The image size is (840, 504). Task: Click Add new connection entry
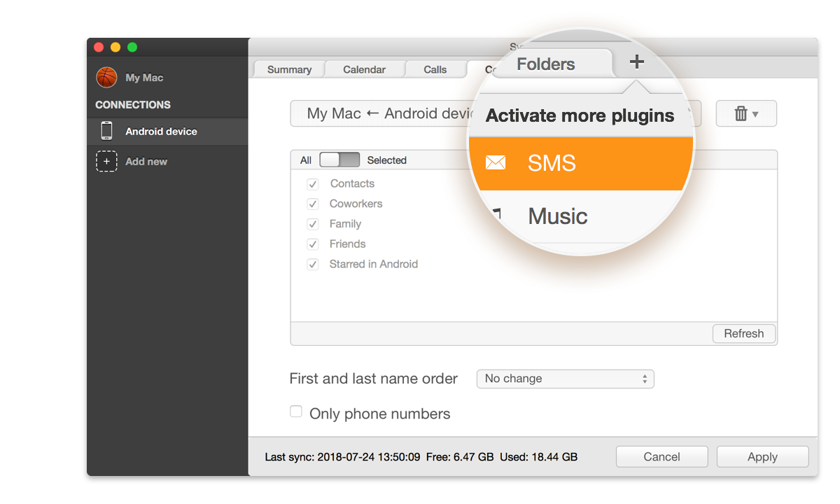[x=167, y=161]
